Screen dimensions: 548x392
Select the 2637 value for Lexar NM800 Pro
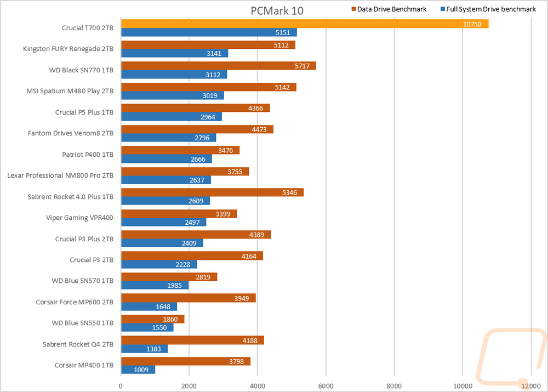[x=197, y=180]
